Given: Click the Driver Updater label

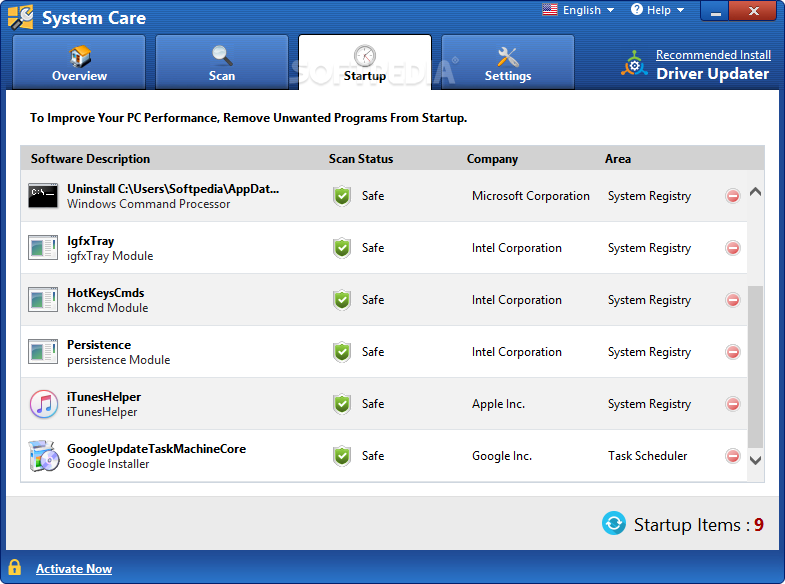Looking at the screenshot, I should (712, 74).
